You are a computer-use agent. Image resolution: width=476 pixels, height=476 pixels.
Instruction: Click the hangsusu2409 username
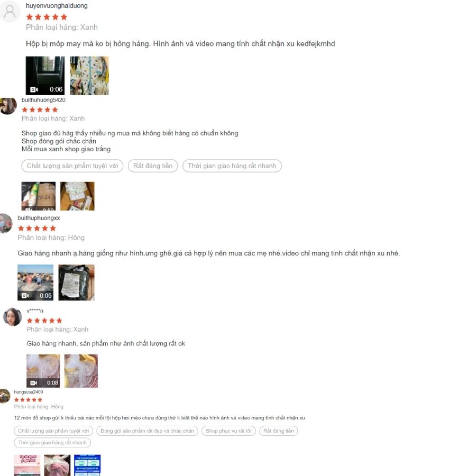[x=29, y=392]
